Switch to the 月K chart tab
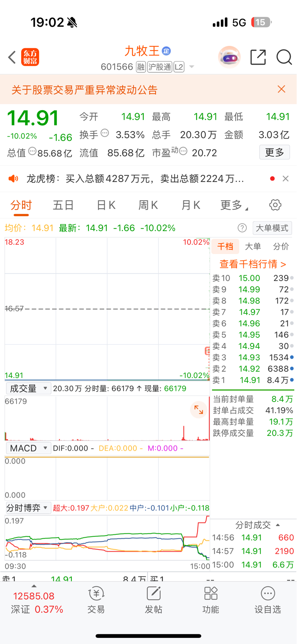 [x=191, y=205]
